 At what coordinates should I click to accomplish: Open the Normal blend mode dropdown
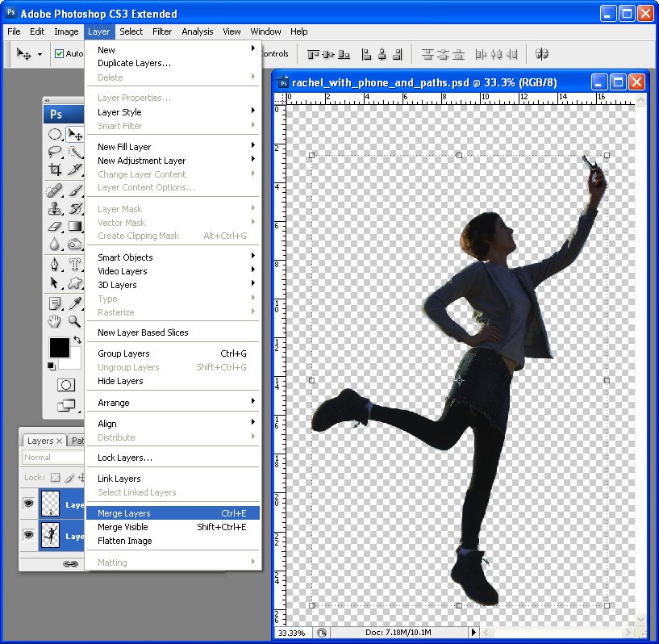[53, 457]
